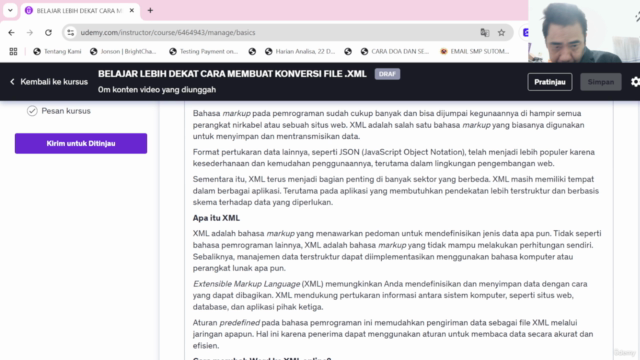Click the Simpan save button
Viewport: 640px width, 360px height.
tap(600, 82)
